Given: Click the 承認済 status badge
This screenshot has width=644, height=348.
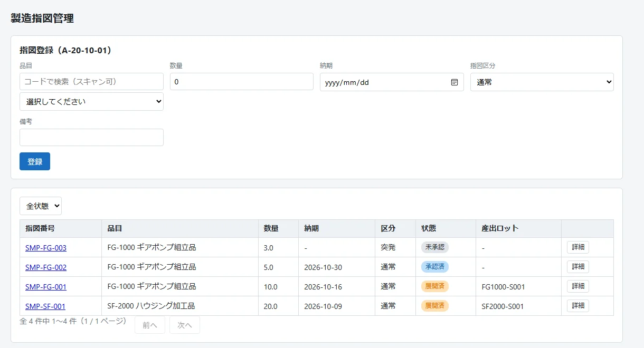Looking at the screenshot, I should coord(435,267).
